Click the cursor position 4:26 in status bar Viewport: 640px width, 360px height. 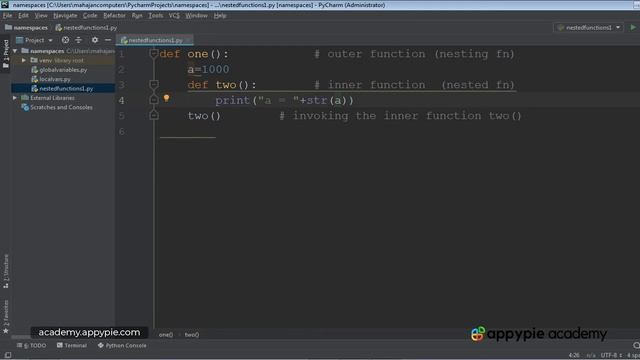pyautogui.click(x=574, y=355)
